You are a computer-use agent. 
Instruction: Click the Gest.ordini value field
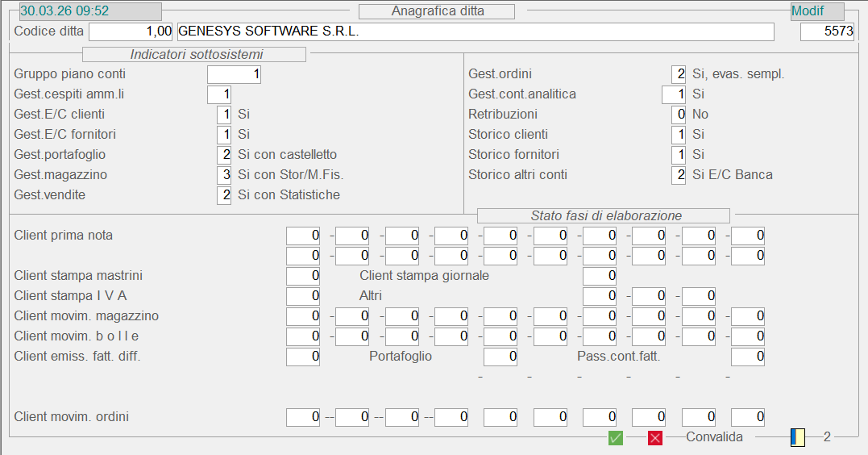coord(679,74)
